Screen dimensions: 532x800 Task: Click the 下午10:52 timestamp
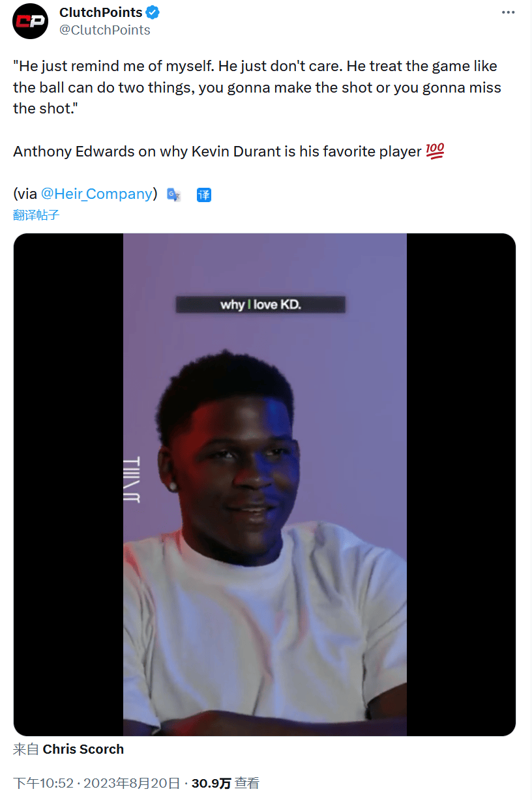43,783
